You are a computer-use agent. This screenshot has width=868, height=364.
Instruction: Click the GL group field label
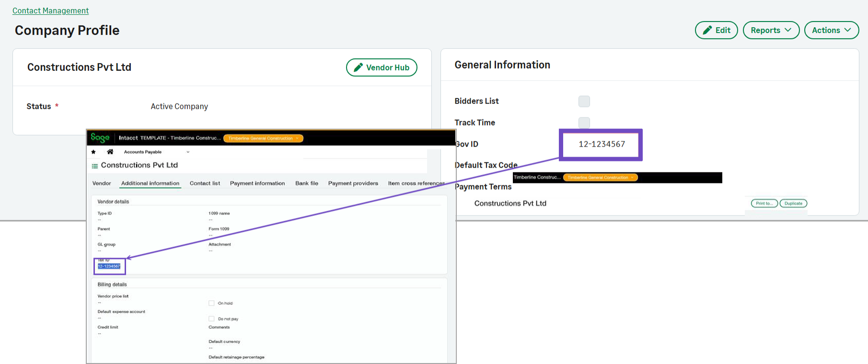click(x=106, y=244)
